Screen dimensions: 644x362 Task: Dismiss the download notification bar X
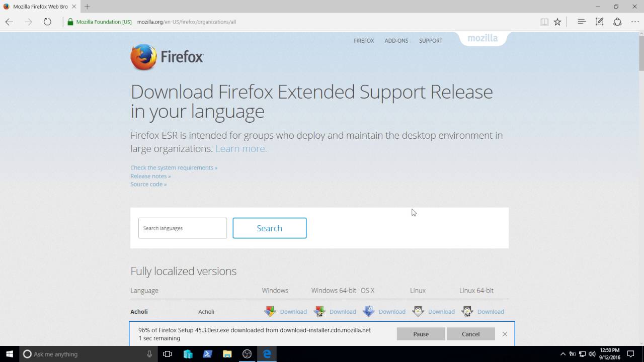point(505,334)
